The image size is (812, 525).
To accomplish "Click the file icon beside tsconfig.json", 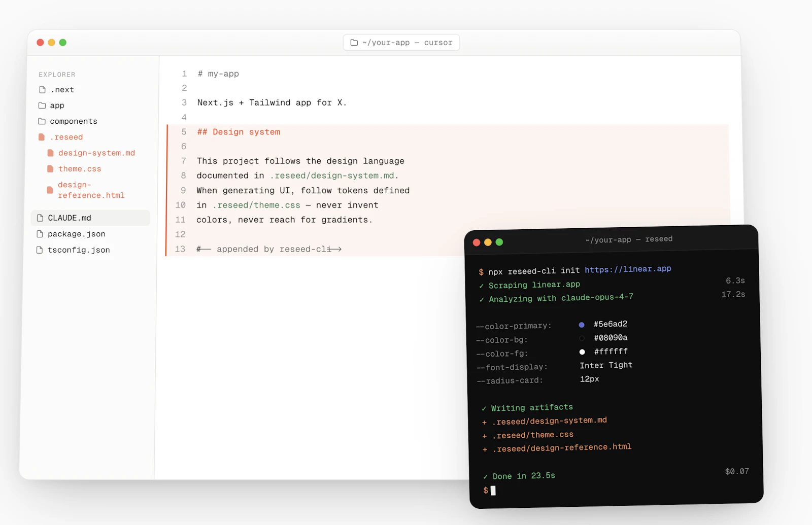I will (x=40, y=250).
